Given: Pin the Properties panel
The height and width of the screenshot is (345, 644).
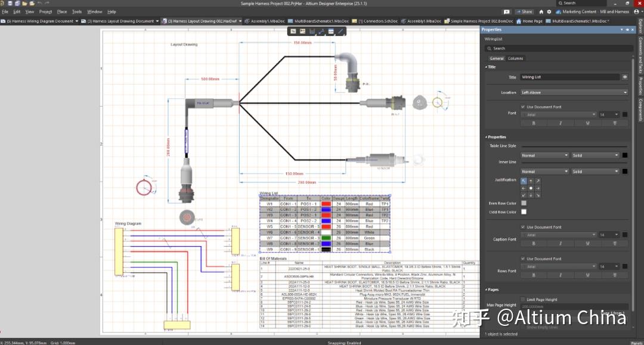Looking at the screenshot, I should tap(627, 30).
